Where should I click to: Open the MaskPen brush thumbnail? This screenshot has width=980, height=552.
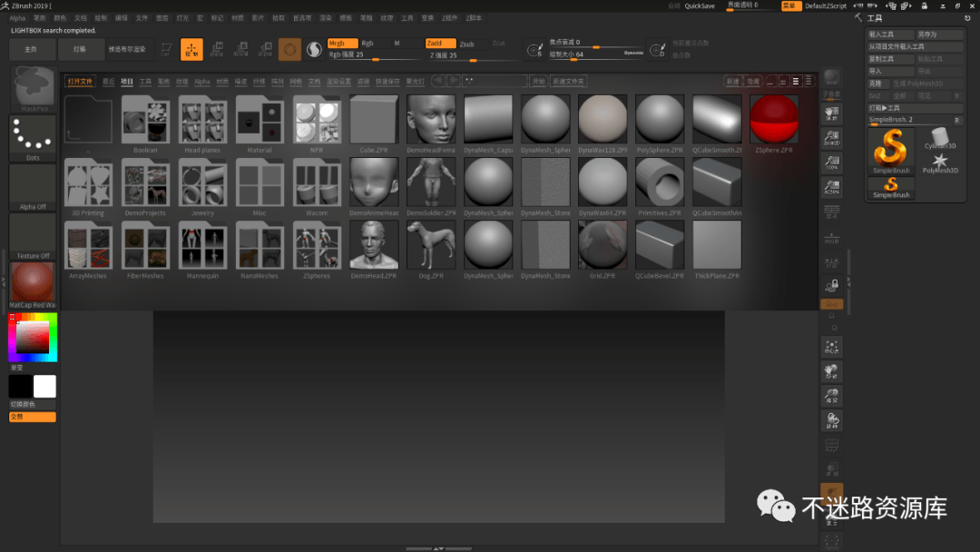click(34, 89)
